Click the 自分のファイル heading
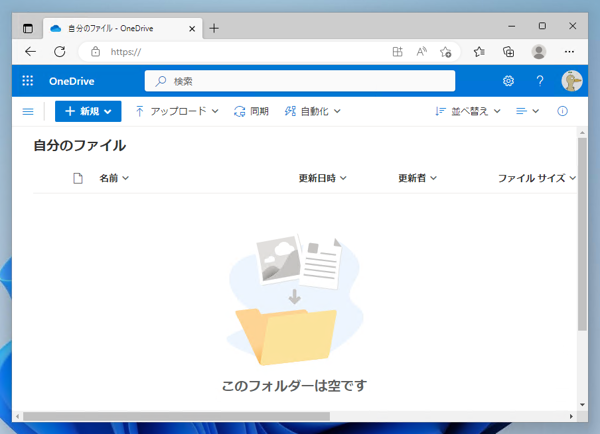 coord(80,145)
